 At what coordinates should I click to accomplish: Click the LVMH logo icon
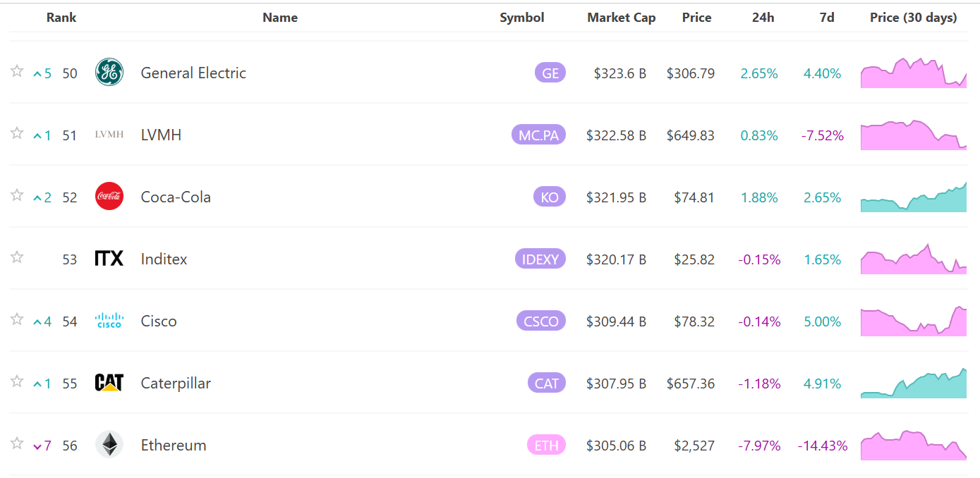(109, 135)
